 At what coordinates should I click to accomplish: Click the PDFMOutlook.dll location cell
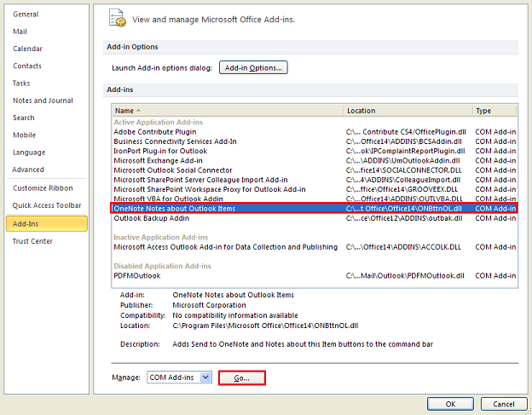click(x=405, y=275)
